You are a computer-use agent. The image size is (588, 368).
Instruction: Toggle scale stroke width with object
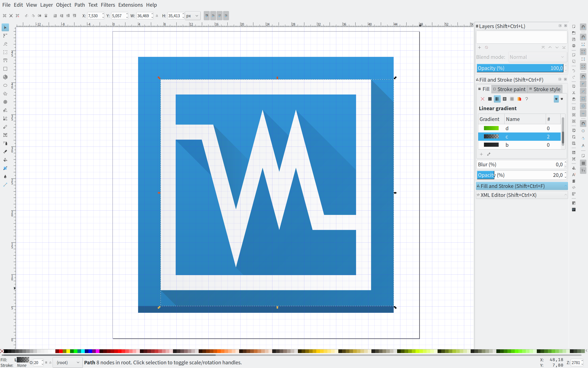coord(206,16)
